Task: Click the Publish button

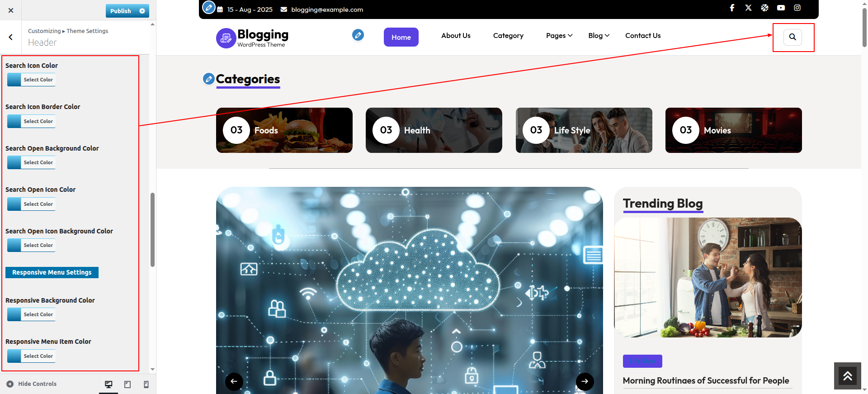Action: (121, 11)
